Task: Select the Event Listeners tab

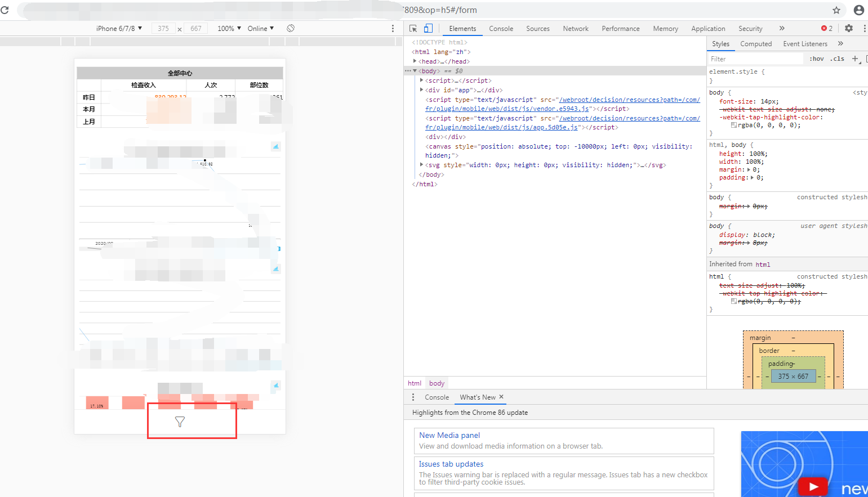Action: (805, 43)
